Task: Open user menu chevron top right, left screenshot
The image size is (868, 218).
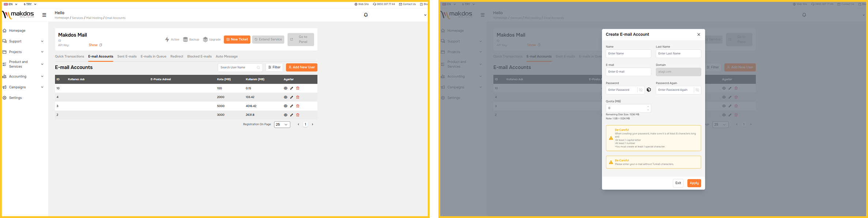Action: 425,15
